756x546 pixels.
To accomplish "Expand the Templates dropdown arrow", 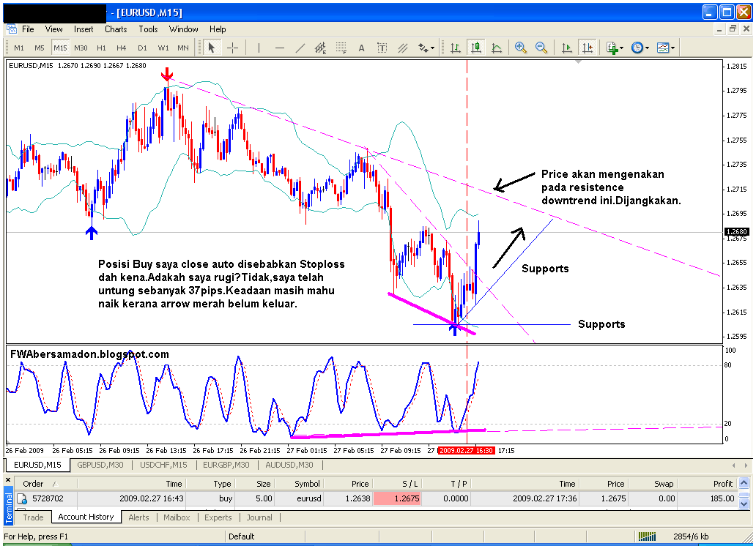I will coord(673,48).
